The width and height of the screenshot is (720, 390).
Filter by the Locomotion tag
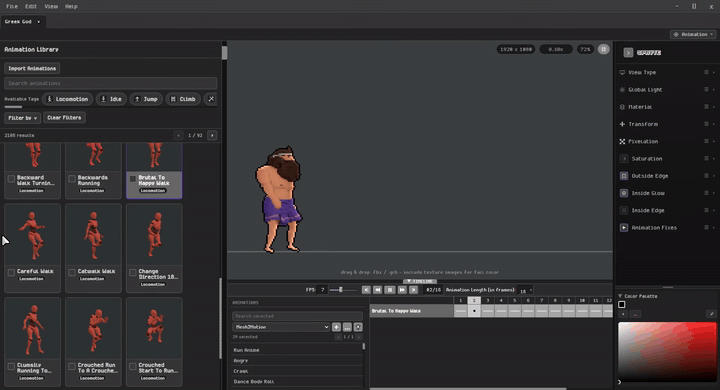pos(68,99)
